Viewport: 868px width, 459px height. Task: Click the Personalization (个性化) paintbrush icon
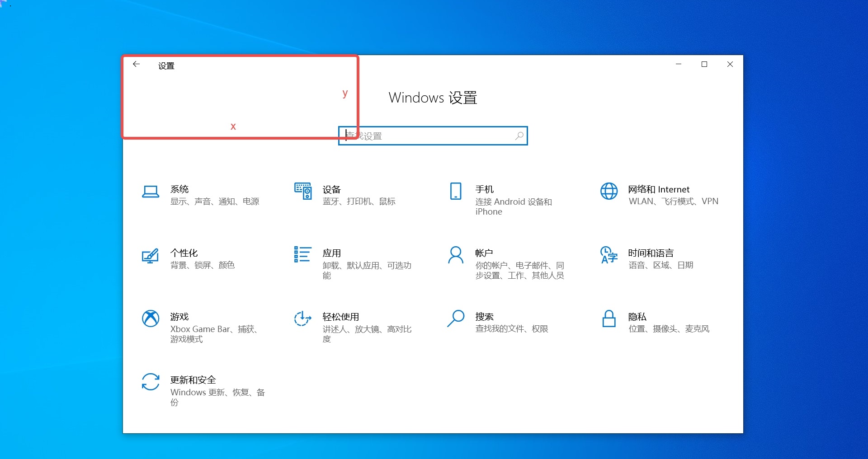tap(151, 256)
